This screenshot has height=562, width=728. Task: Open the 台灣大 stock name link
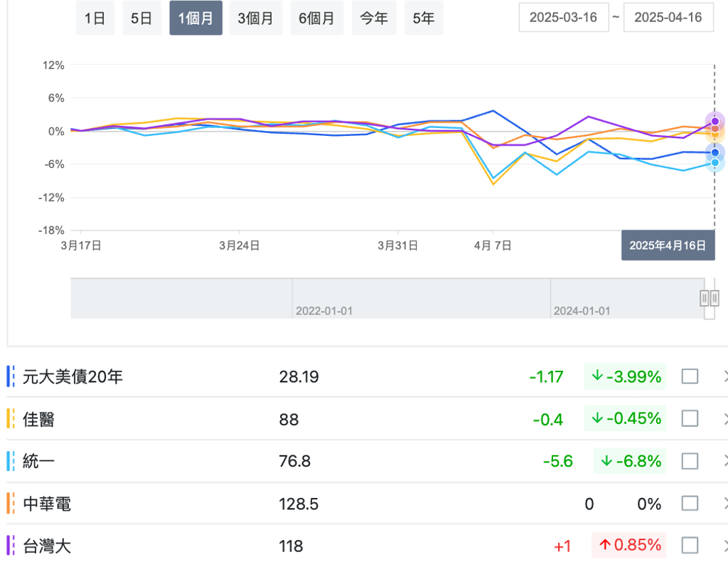tap(47, 546)
